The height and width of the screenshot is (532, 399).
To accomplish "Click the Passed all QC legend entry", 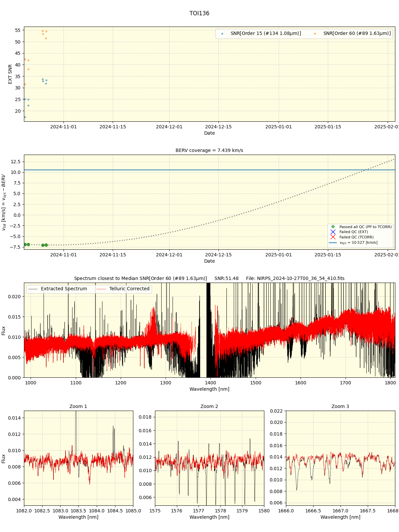I will tap(361, 227).
